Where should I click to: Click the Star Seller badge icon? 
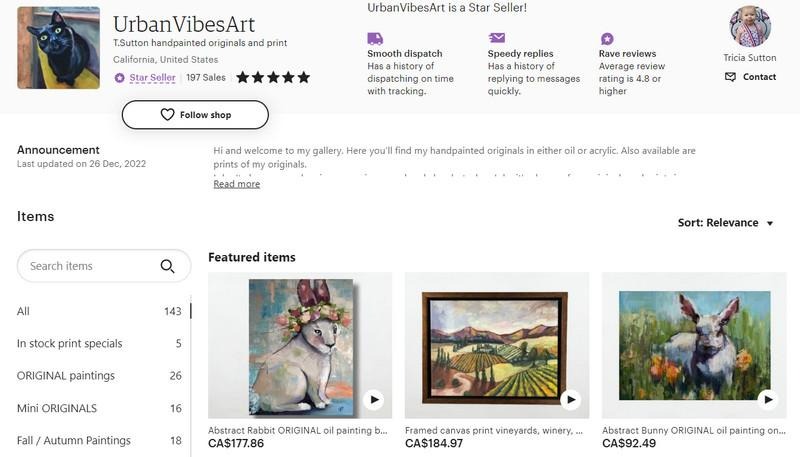[120, 78]
